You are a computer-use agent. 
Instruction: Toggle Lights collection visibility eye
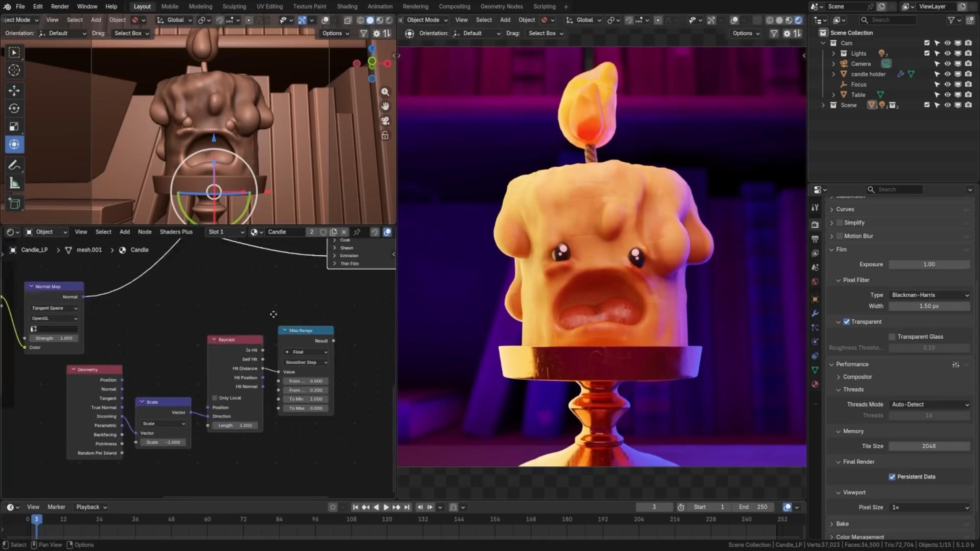tap(947, 53)
